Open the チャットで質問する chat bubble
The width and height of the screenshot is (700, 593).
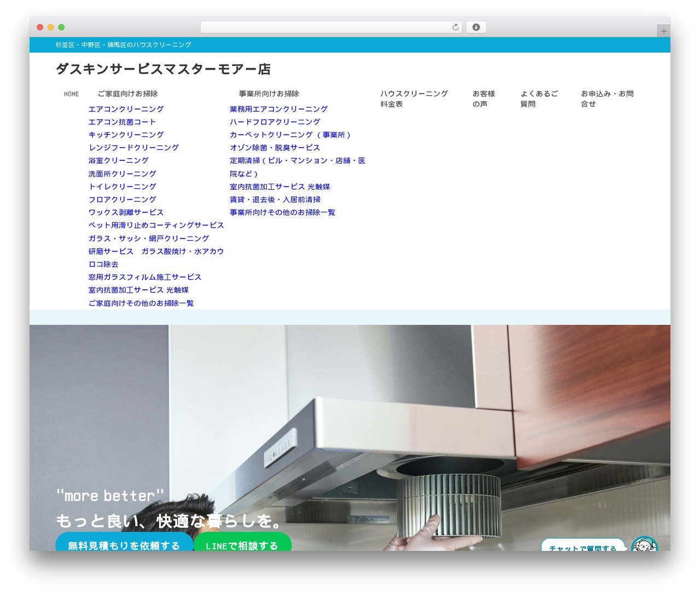pos(583,545)
